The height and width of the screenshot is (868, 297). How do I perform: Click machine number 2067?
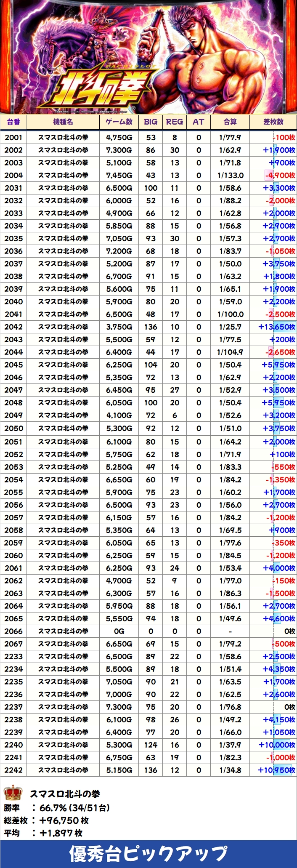(x=13, y=644)
